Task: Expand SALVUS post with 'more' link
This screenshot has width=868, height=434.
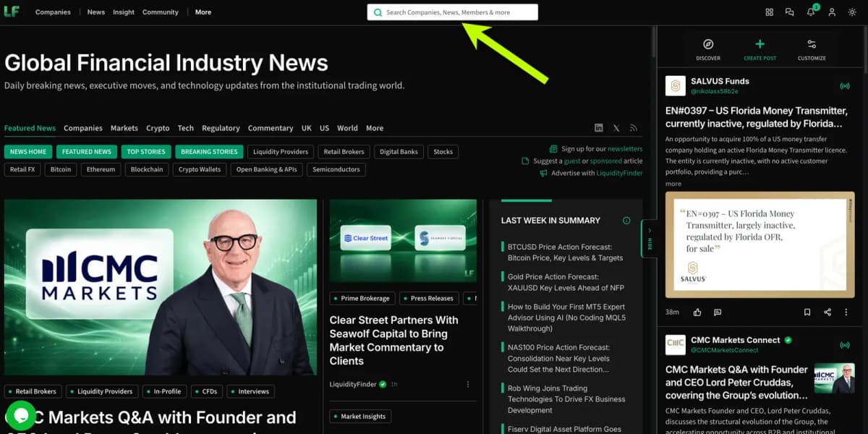Action: coord(673,184)
